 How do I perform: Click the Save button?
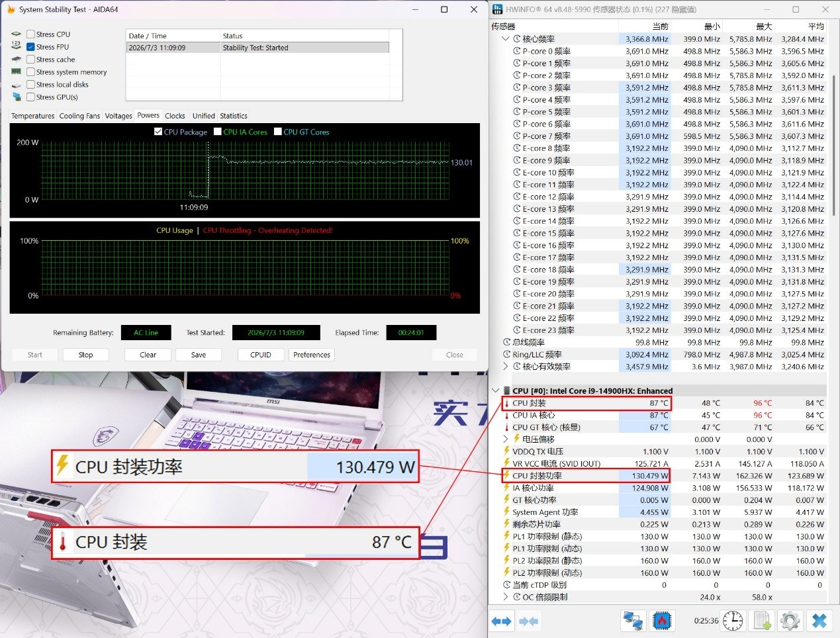point(199,355)
